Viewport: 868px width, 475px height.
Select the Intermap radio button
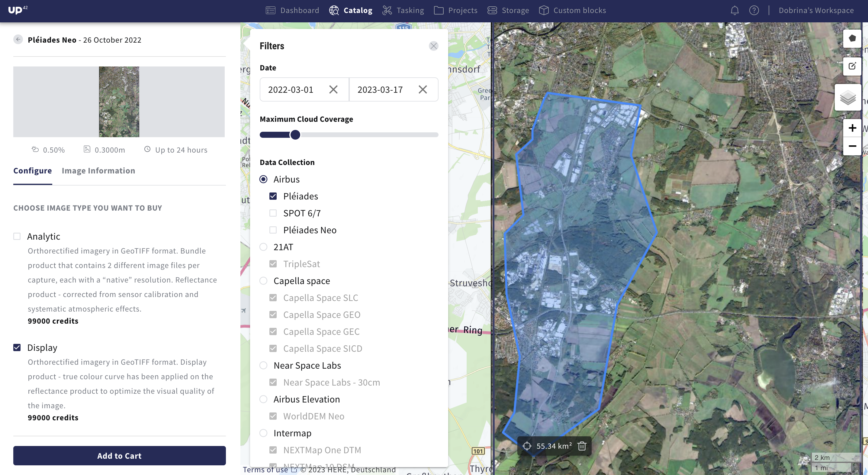click(x=263, y=433)
